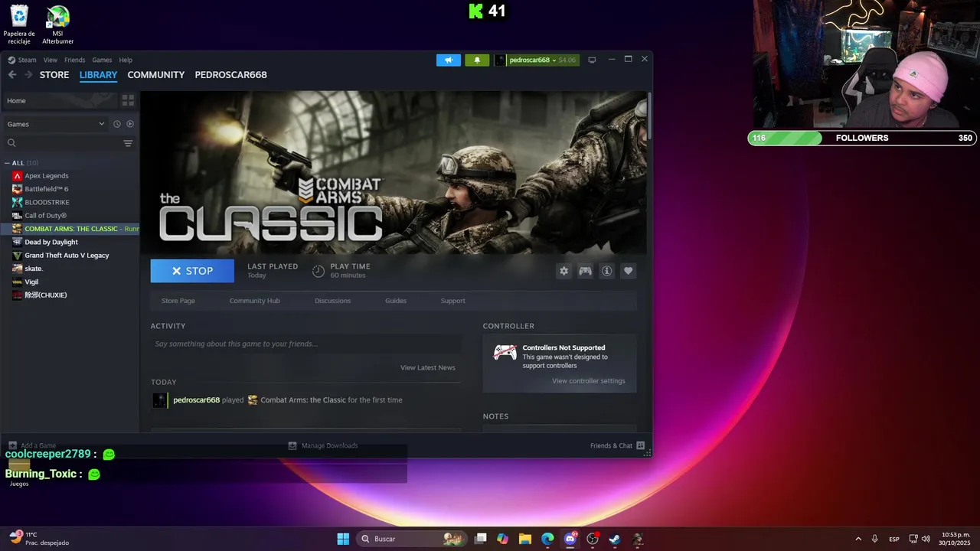This screenshot has height=551, width=980.
Task: Open the notifications bell button
Action: tap(477, 60)
